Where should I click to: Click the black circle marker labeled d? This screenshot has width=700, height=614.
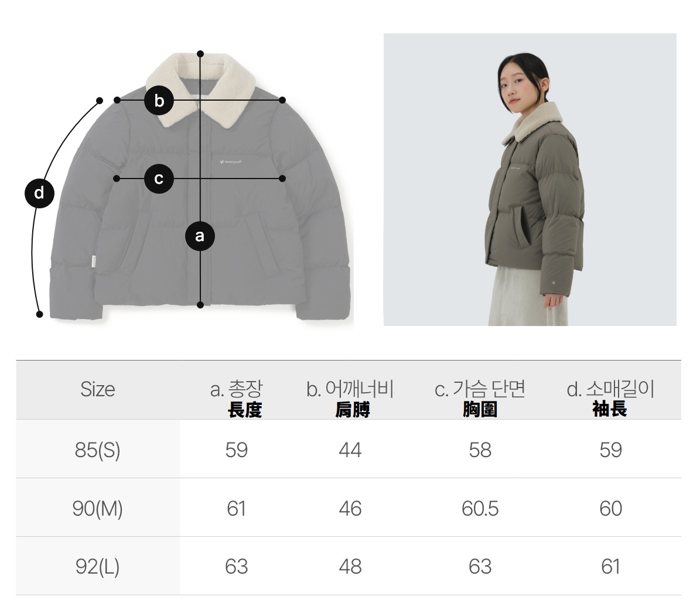(39, 193)
